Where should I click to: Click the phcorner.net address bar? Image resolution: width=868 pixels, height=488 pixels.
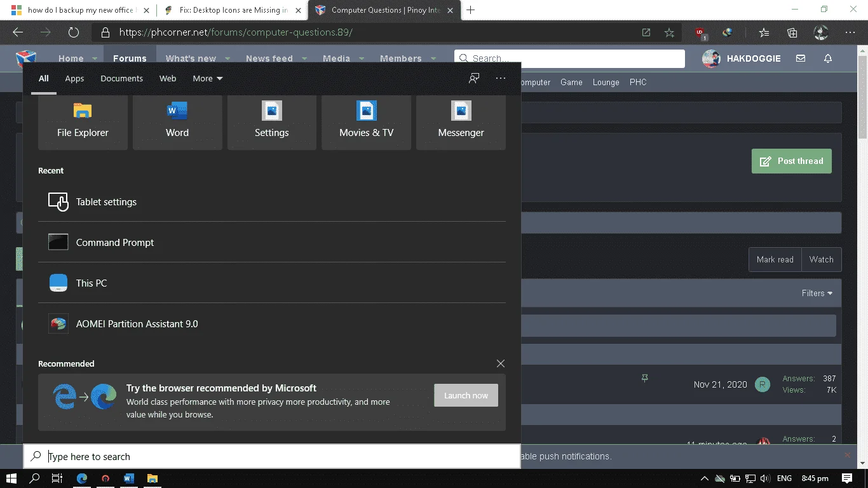pyautogui.click(x=369, y=32)
